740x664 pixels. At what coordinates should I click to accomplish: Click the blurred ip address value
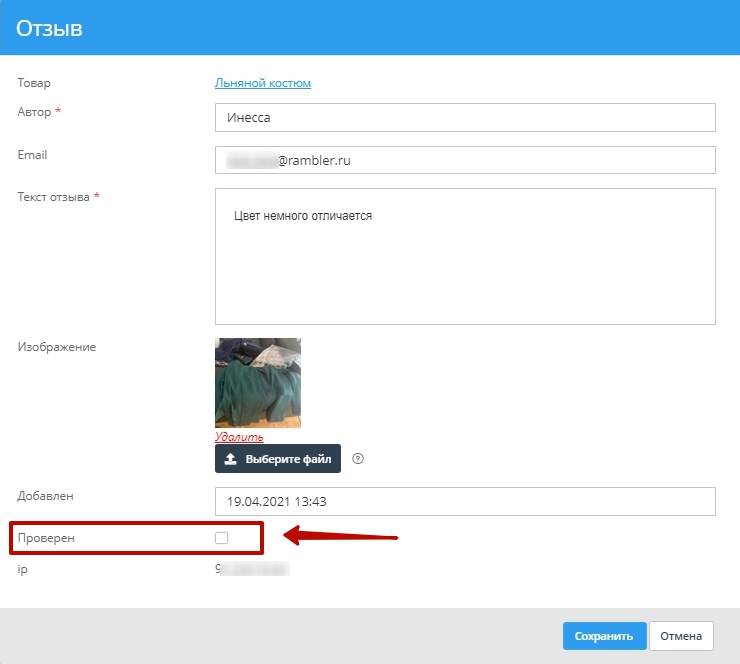(x=252, y=569)
